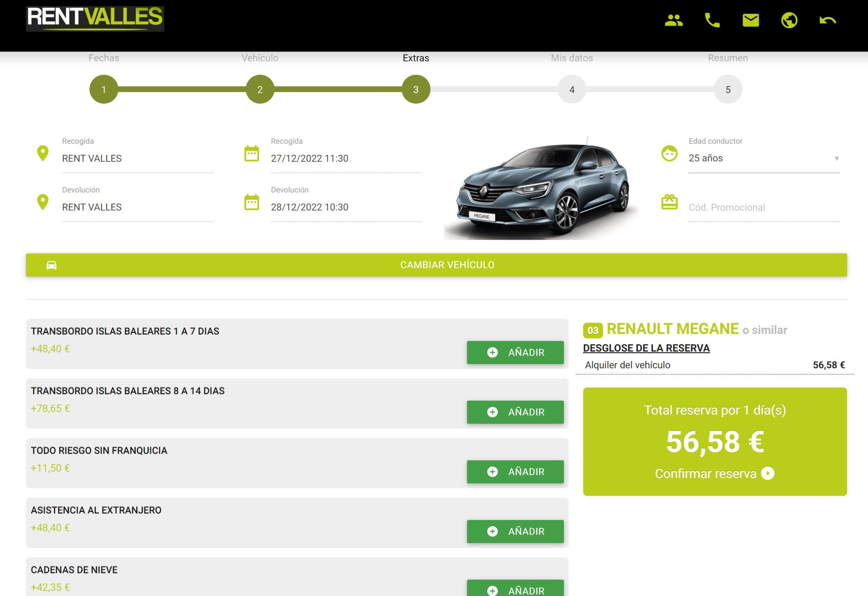This screenshot has height=596, width=868.
Task: Click the ASISTENCIA AL EXTRANJERO title
Action: click(96, 511)
